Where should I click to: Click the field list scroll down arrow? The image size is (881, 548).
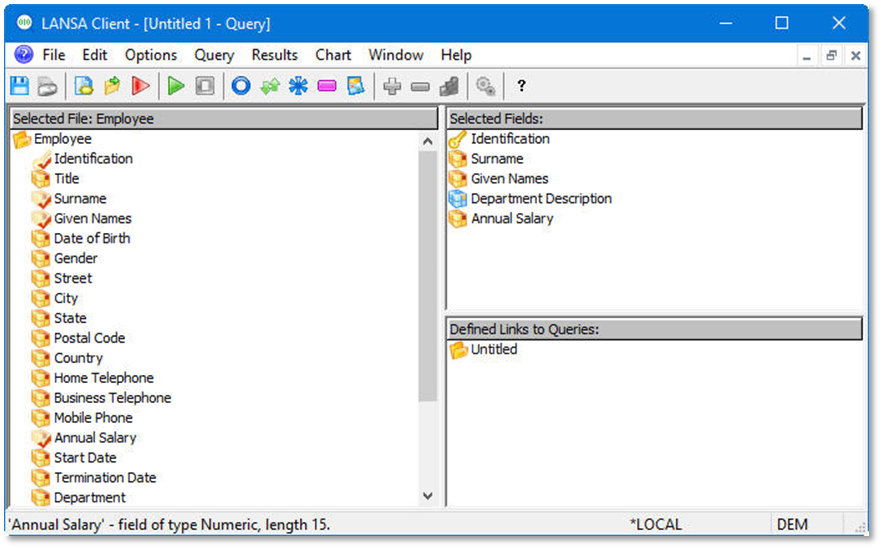click(428, 496)
